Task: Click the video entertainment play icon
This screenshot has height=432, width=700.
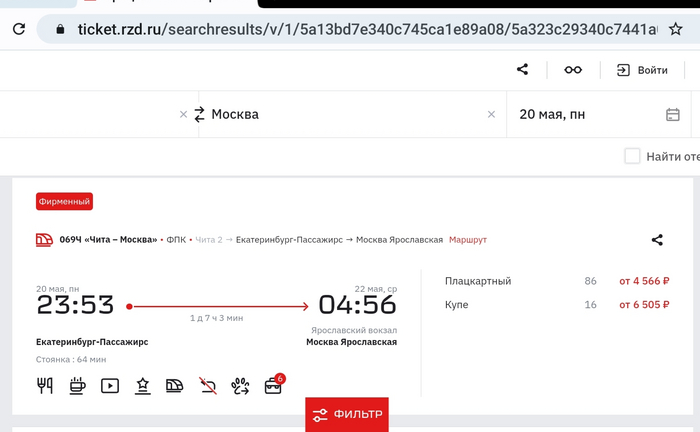Action: 110,386
